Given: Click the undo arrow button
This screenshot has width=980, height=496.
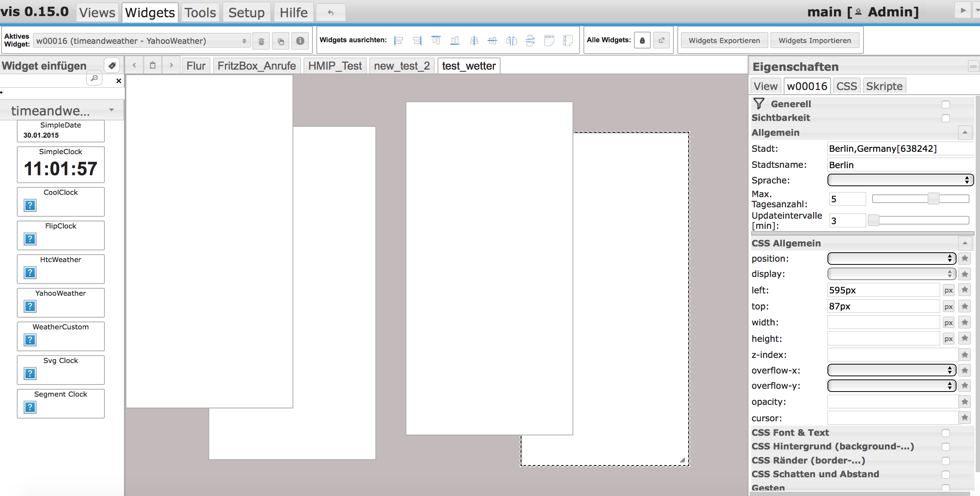Looking at the screenshot, I should [x=330, y=13].
